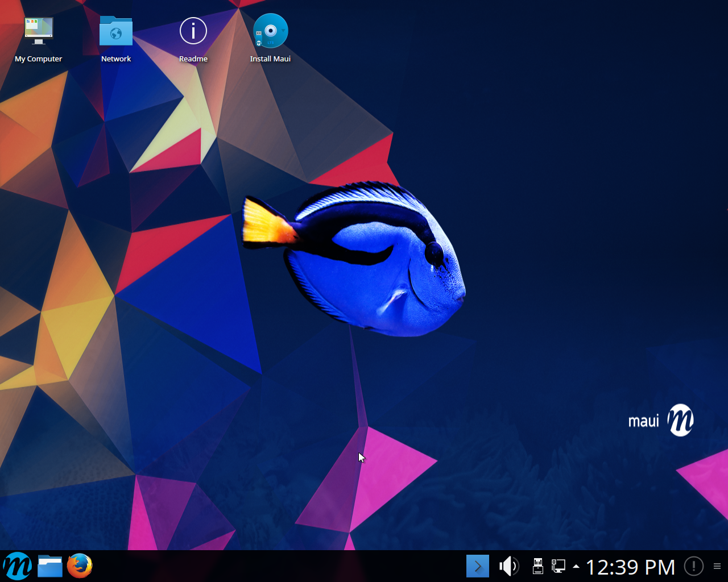
Task: Open the removable device notifier in the tray
Action: point(537,566)
